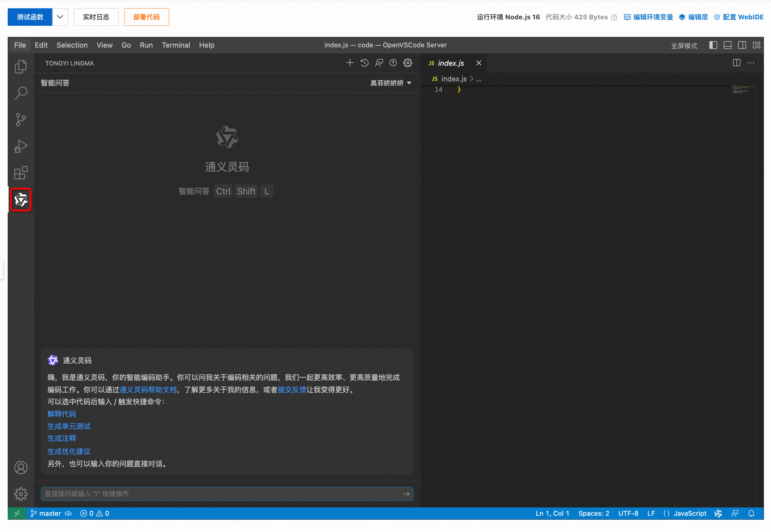Toggle primary side bar layout icon
Screen dimensions: 771x532
713,45
